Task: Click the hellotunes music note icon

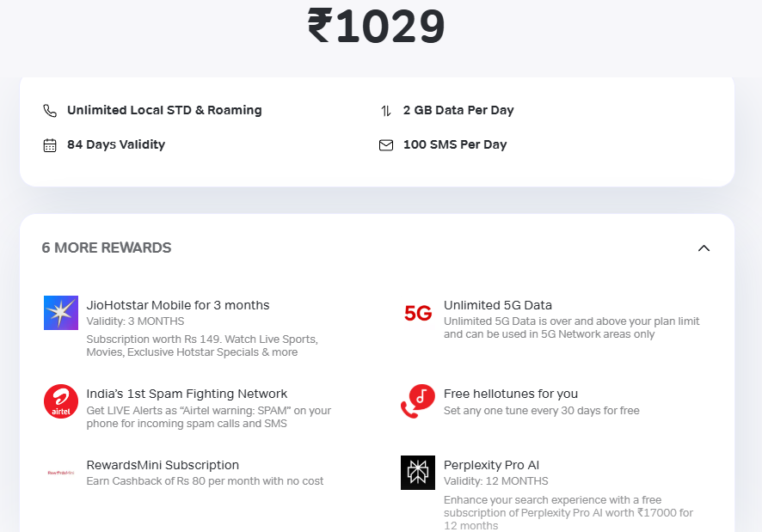Action: (x=418, y=401)
